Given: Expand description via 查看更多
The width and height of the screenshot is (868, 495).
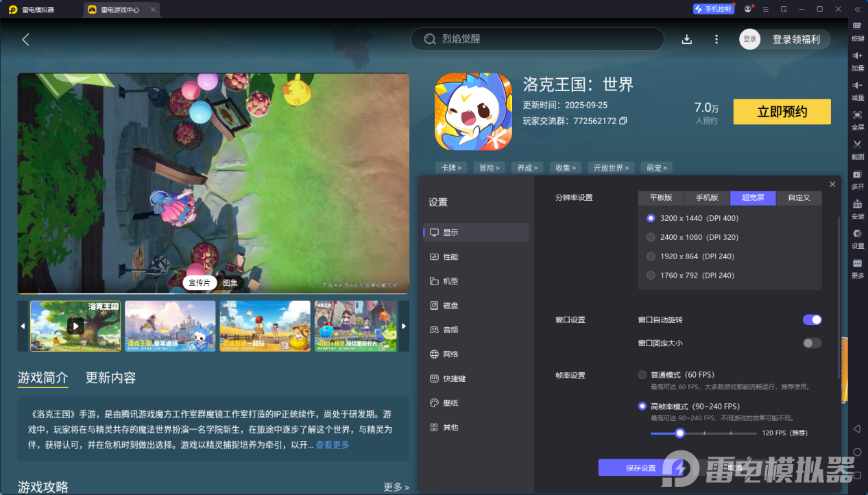Looking at the screenshot, I should point(333,445).
